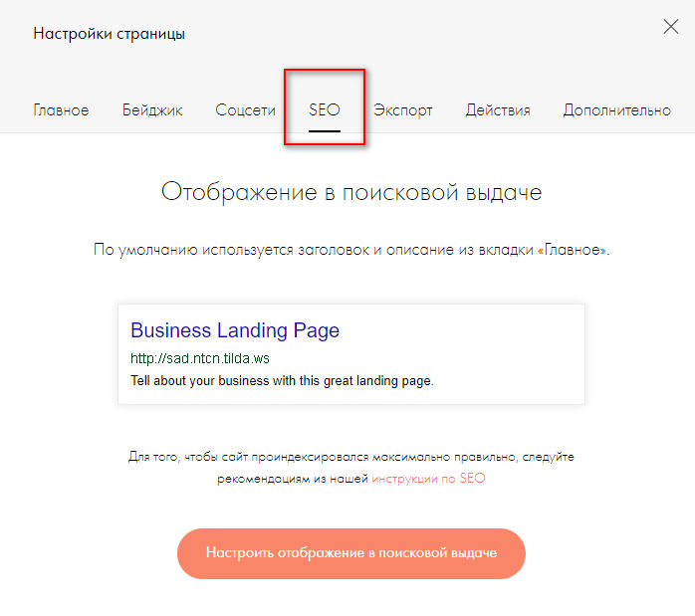Screen dimensions: 695x616
Task: Select the Соцсети tab
Action: [245, 110]
